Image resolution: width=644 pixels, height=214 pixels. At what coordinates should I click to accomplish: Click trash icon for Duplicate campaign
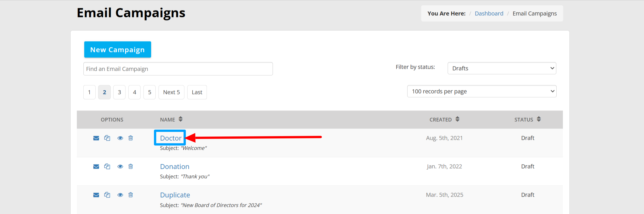click(131, 195)
